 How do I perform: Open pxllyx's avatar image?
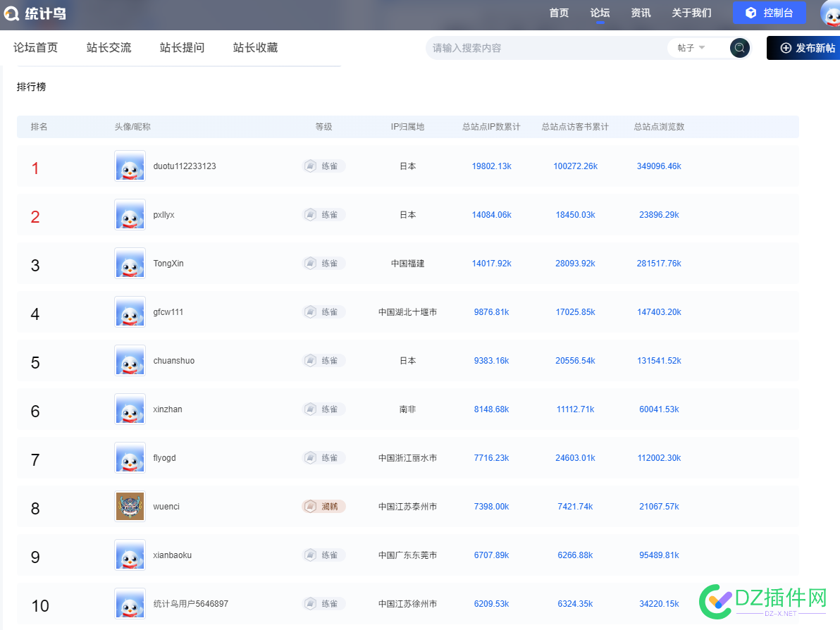130,215
